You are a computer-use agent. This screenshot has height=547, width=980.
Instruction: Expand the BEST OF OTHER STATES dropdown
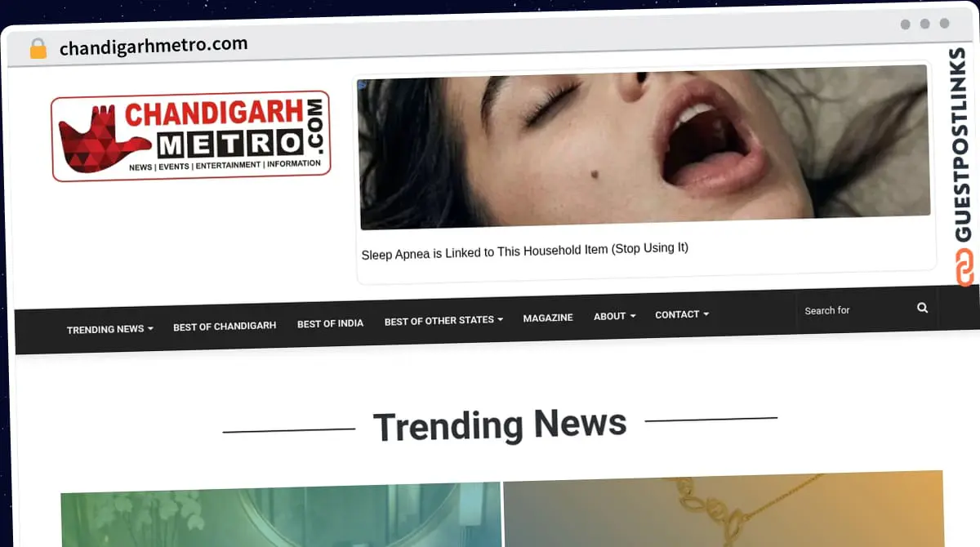443,320
